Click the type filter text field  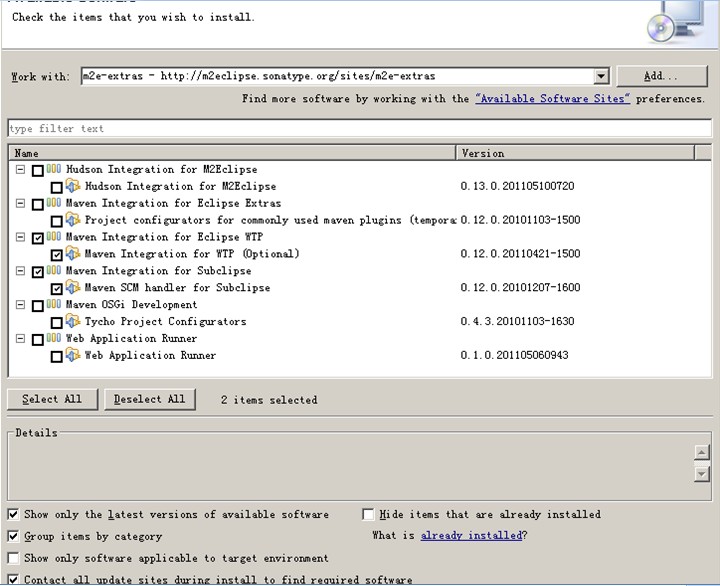360,129
